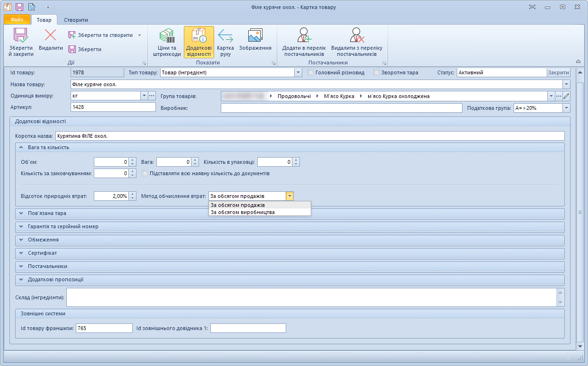Image resolution: width=588 pixels, height=366 pixels.
Task: Expand the Обмеження section
Action: 21,240
